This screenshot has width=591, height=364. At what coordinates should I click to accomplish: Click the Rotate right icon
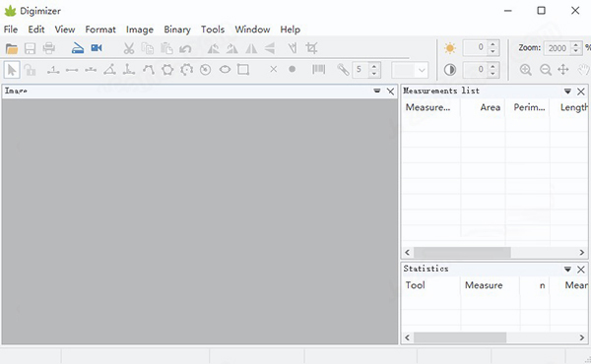tap(232, 48)
